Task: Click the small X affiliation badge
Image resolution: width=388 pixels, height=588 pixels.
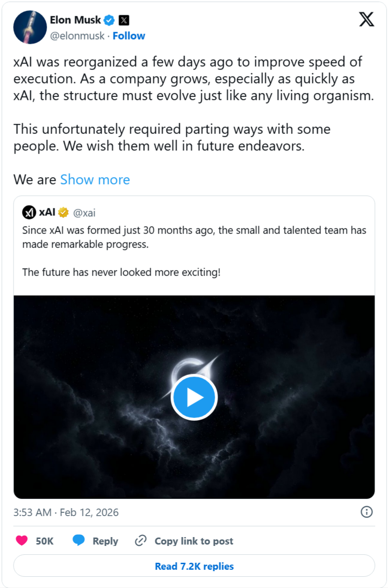Action: [124, 20]
